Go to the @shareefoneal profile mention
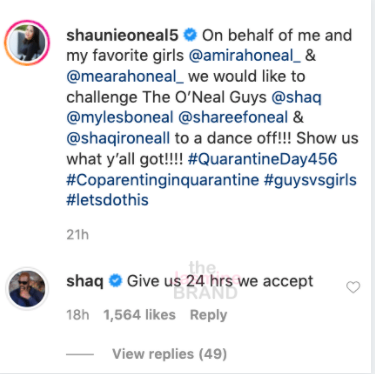This screenshot has width=375, height=374. pyautogui.click(x=233, y=117)
